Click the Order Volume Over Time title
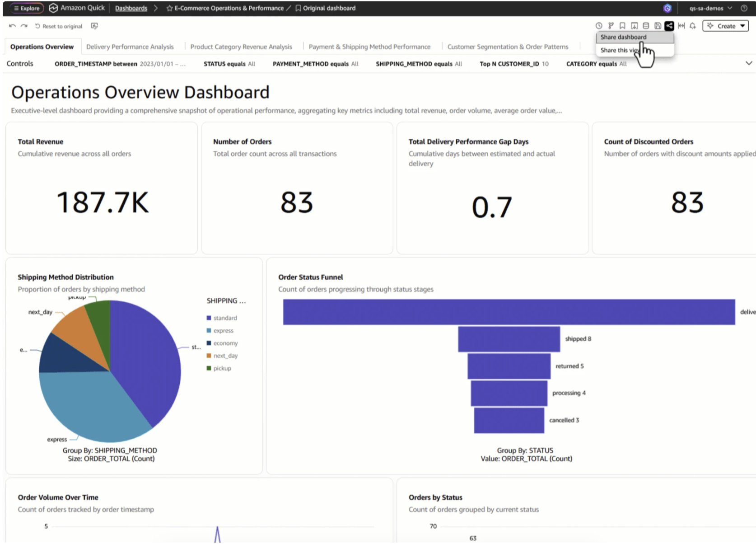756x544 pixels. click(58, 497)
